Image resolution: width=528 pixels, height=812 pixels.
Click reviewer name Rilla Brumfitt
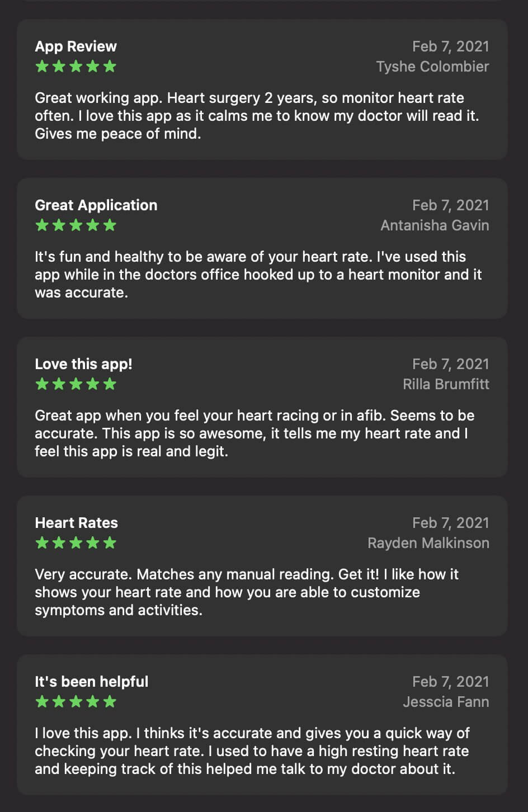coord(446,384)
